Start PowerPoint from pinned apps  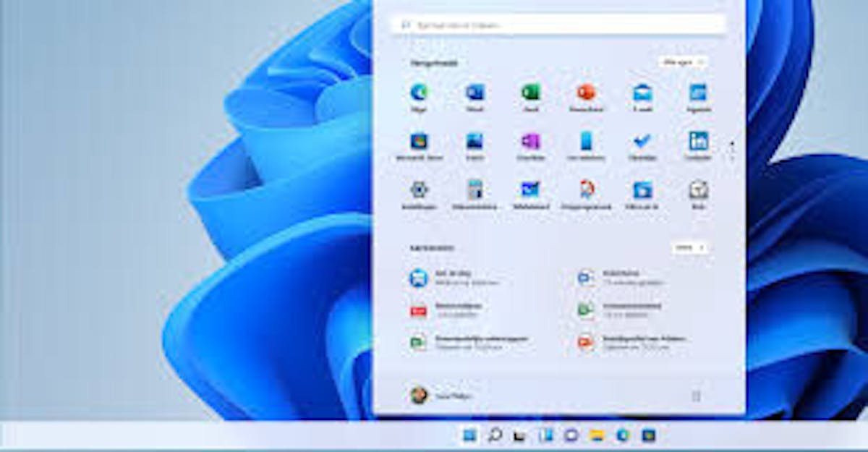(x=586, y=93)
